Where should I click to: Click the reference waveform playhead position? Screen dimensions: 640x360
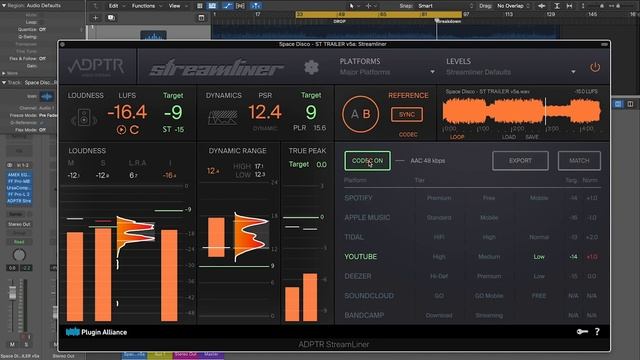pos(545,111)
